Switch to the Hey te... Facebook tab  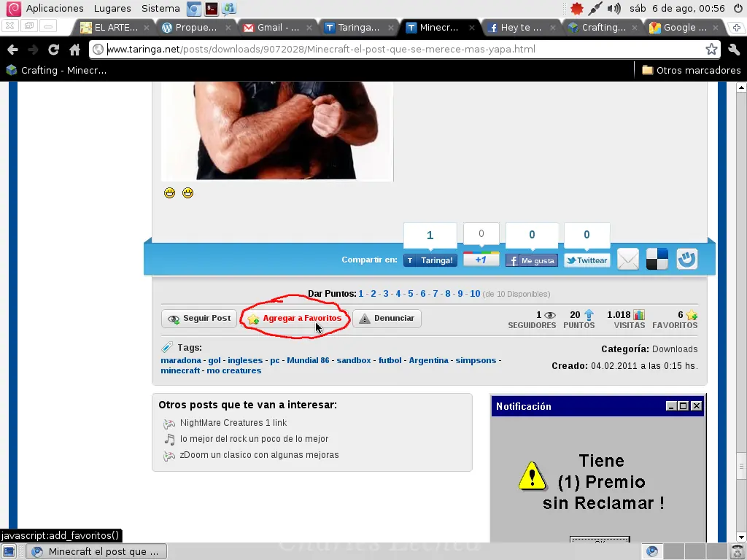pyautogui.click(x=520, y=28)
